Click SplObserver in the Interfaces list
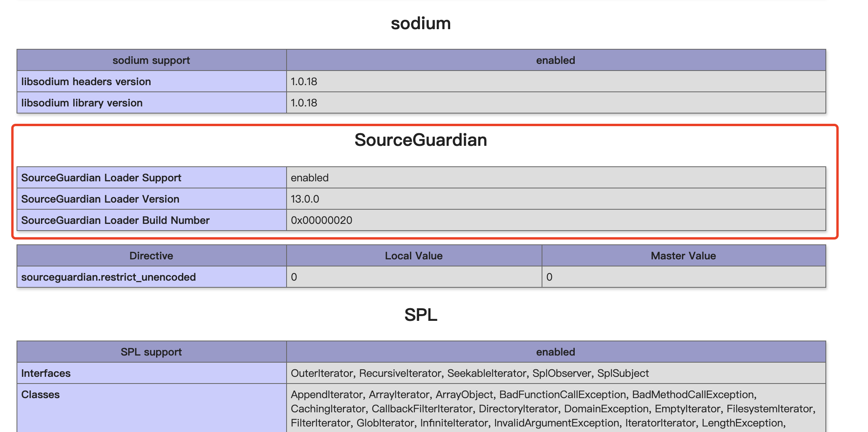This screenshot has width=868, height=432. pyautogui.click(x=561, y=373)
